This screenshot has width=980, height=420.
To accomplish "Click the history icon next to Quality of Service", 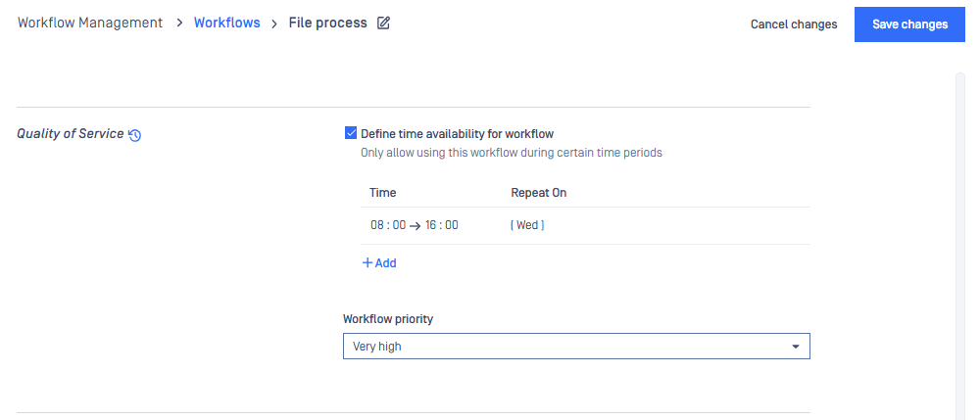I will point(134,135).
